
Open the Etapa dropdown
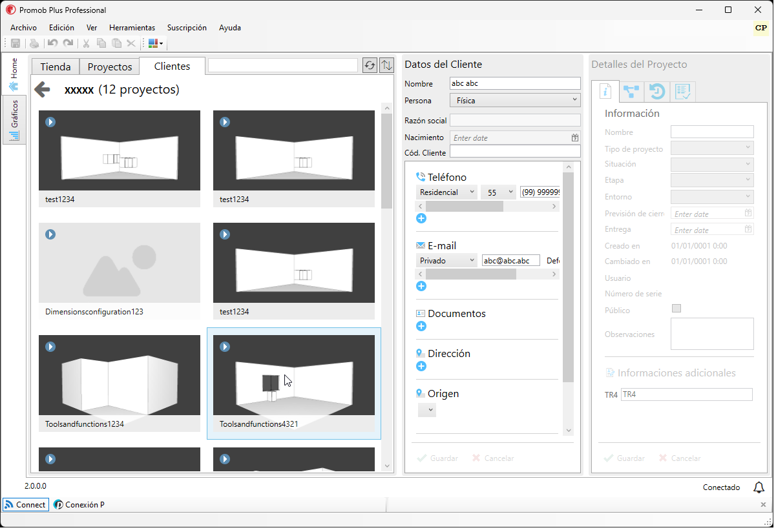point(712,180)
